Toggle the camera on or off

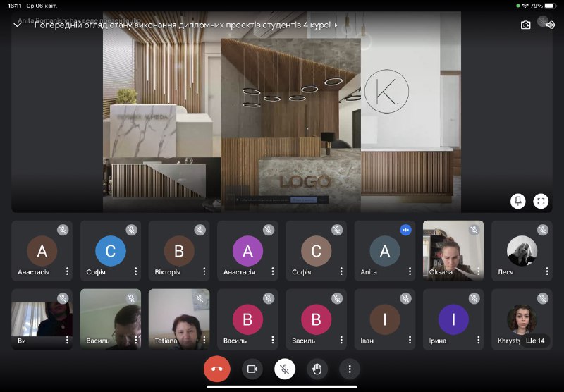click(x=252, y=368)
